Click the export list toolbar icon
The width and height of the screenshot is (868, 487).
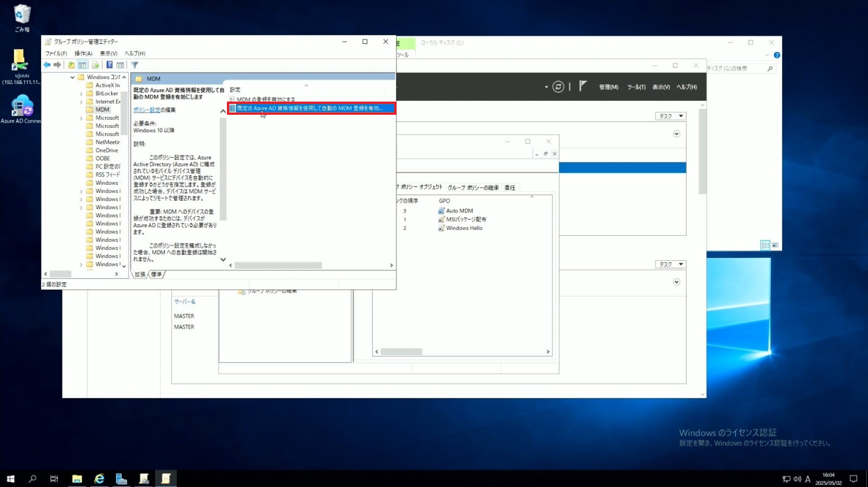click(95, 65)
